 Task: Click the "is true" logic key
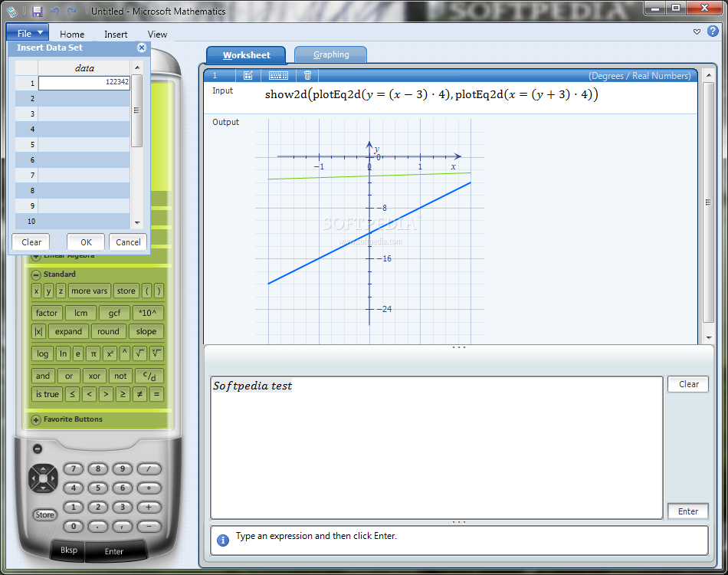click(48, 394)
